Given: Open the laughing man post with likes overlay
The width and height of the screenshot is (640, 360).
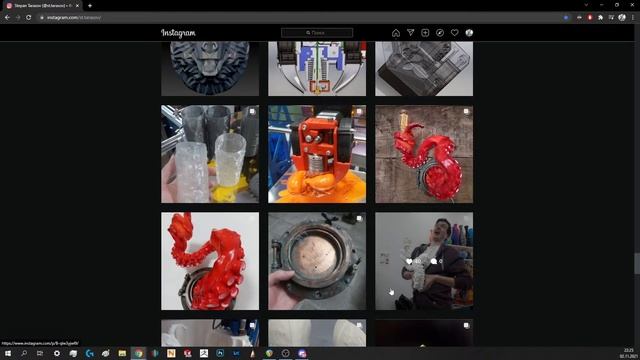Looking at the screenshot, I should 424,261.
